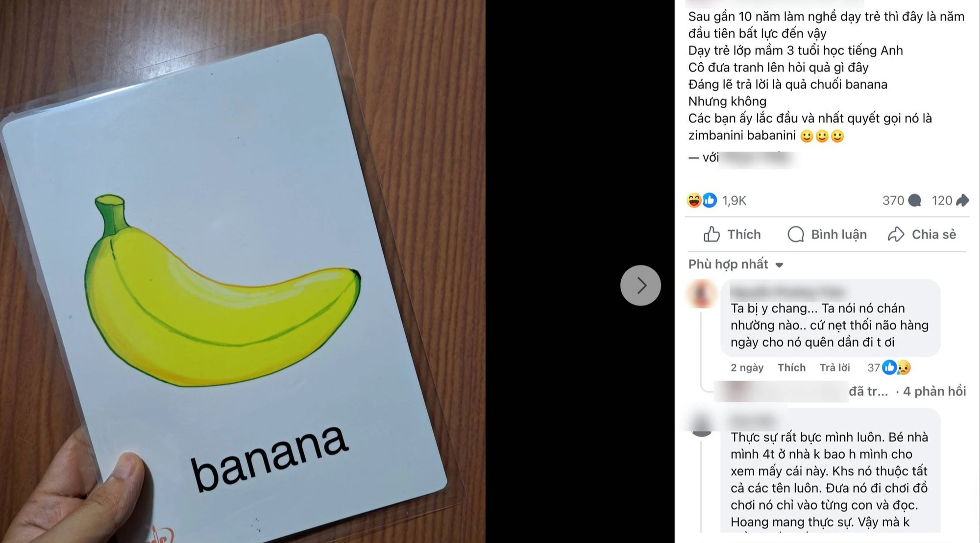This screenshot has height=543, width=980.
Task: Open the first commenter's profile avatar
Action: (702, 294)
